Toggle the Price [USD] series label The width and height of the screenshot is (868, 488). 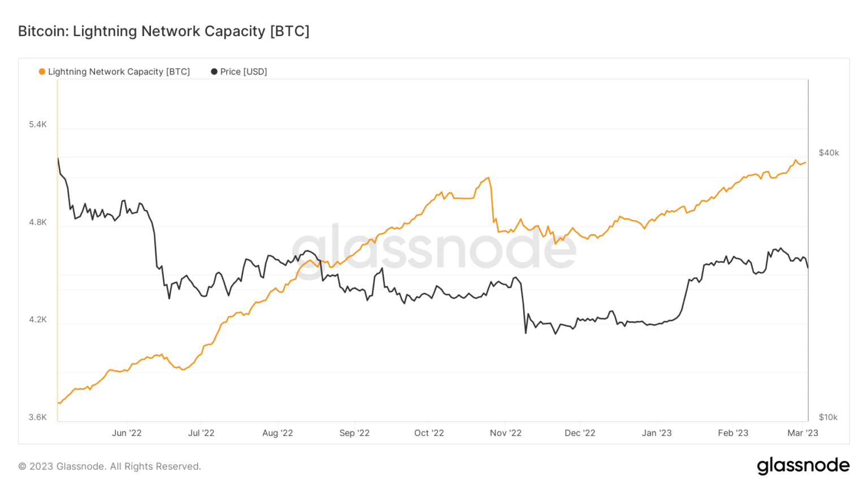pos(244,72)
